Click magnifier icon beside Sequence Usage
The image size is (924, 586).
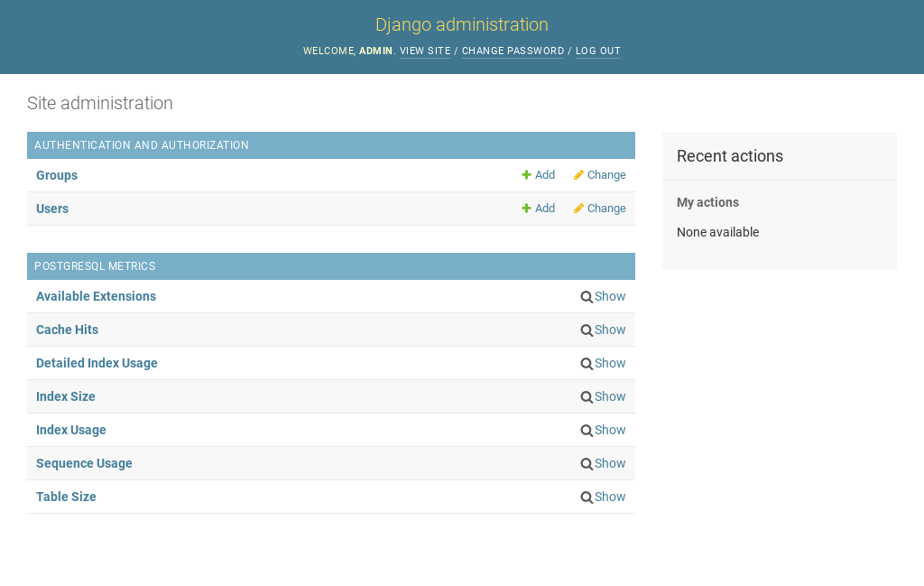[587, 464]
